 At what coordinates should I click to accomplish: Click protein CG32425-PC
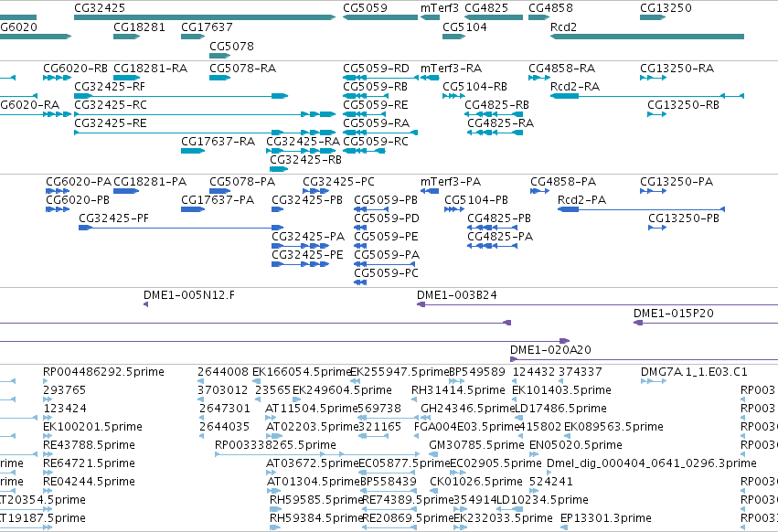338,182
